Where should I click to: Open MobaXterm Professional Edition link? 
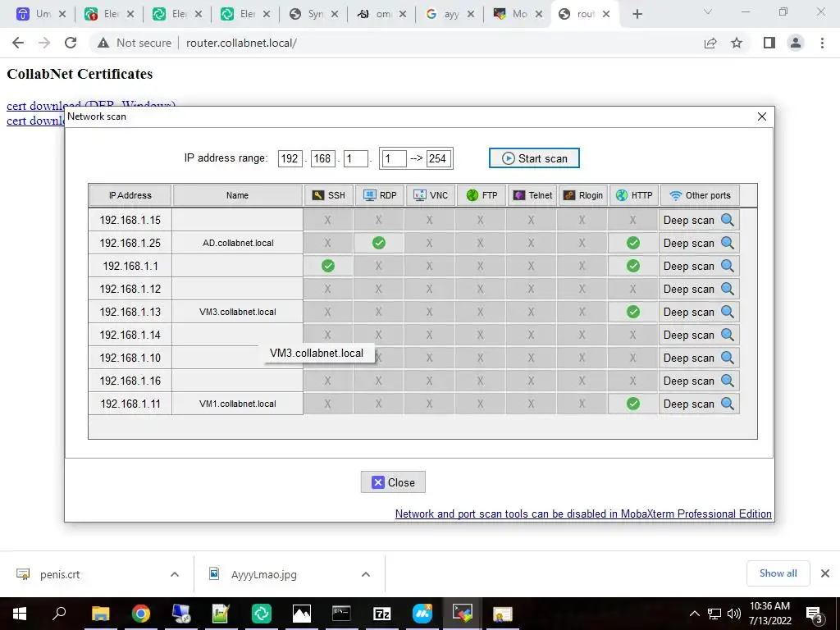[583, 514]
